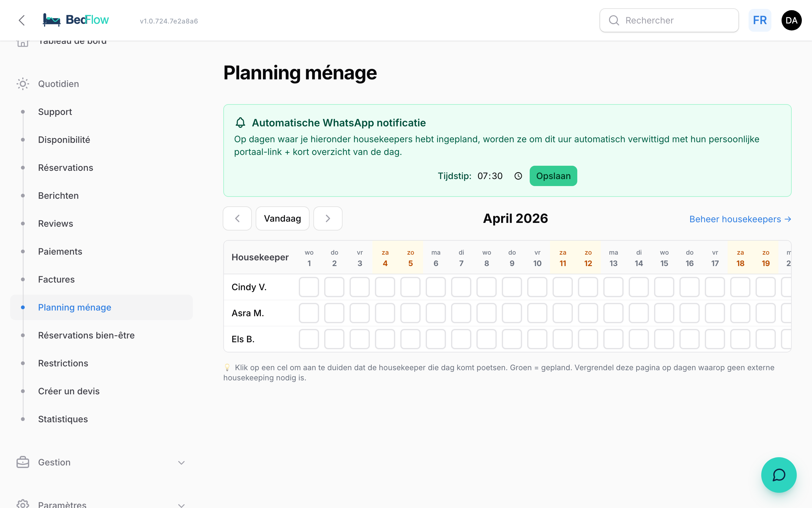Screen dimensions: 812x508
Task: Toggle Asra M. cell for ma 6
Action: (435, 313)
